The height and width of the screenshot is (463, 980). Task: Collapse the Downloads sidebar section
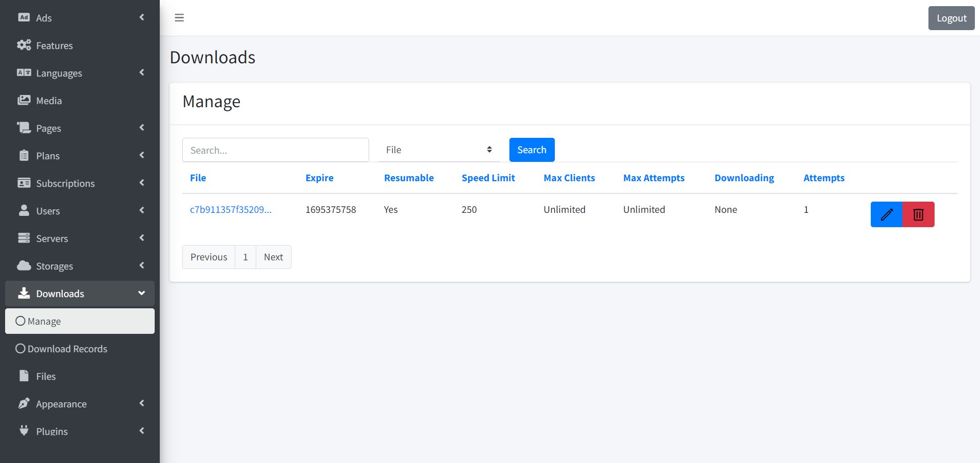pyautogui.click(x=141, y=294)
